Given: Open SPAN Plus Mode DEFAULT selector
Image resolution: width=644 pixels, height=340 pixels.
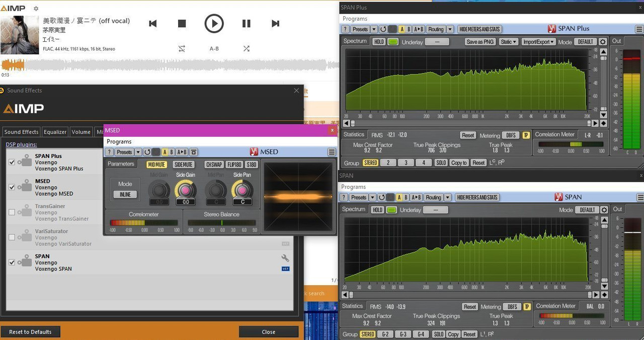Looking at the screenshot, I should point(585,42).
